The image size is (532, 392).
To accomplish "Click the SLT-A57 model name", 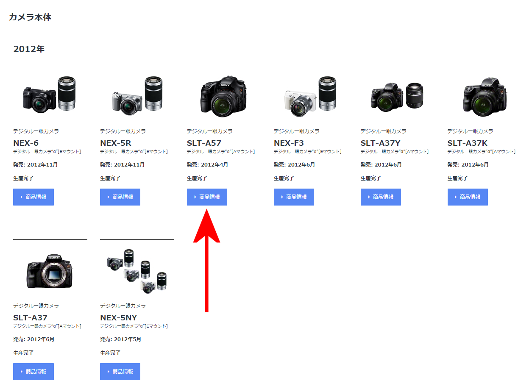I will pyautogui.click(x=204, y=143).
